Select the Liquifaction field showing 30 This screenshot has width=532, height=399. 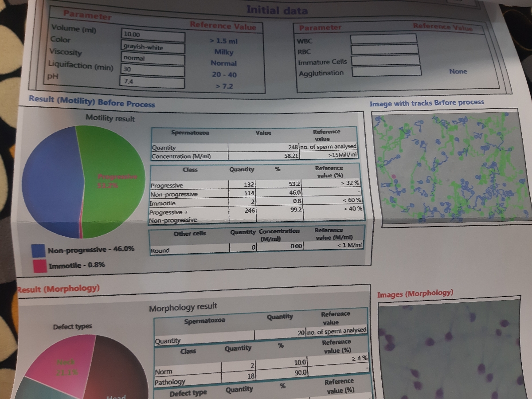(x=152, y=70)
